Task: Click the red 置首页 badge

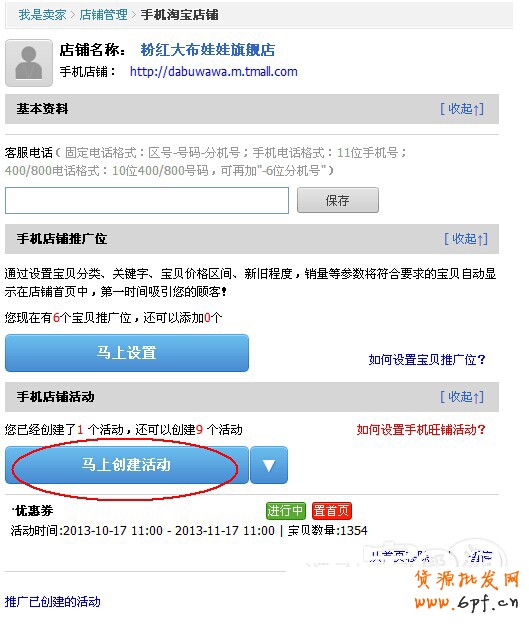Action: point(332,511)
